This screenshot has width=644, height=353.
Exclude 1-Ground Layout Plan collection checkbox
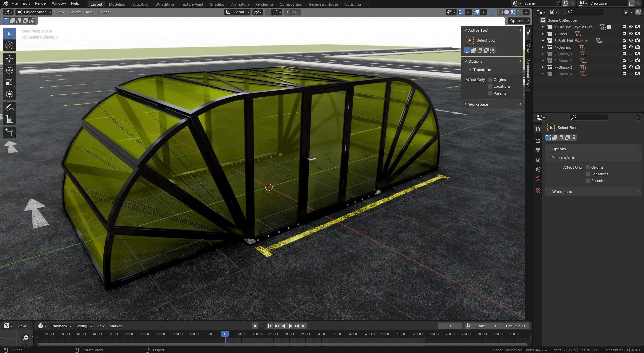tap(624, 27)
